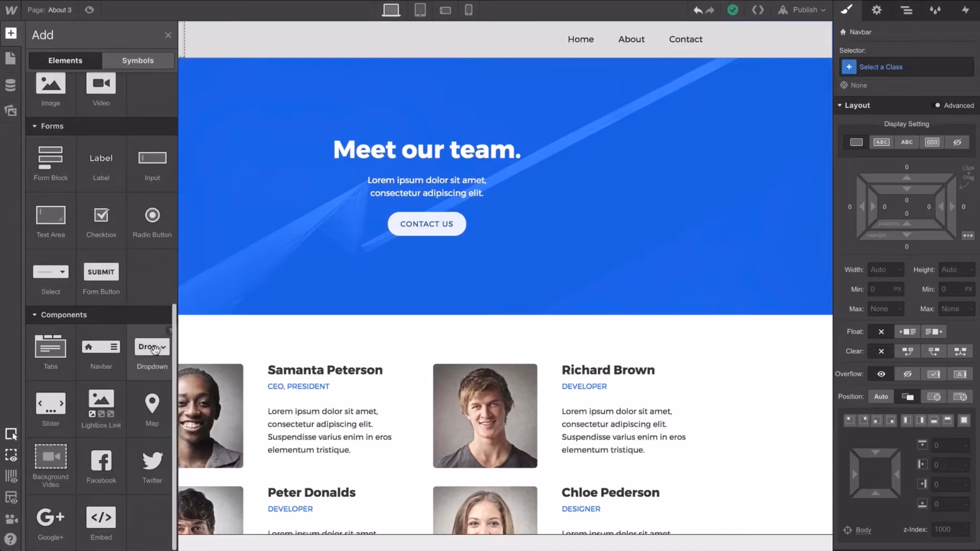The height and width of the screenshot is (551, 980).
Task: Add an Embed code component
Action: point(101,524)
